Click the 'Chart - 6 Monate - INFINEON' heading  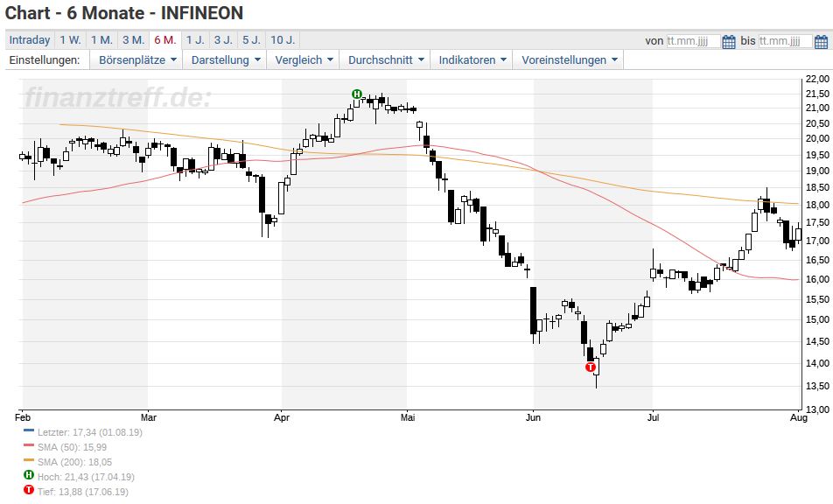123,13
